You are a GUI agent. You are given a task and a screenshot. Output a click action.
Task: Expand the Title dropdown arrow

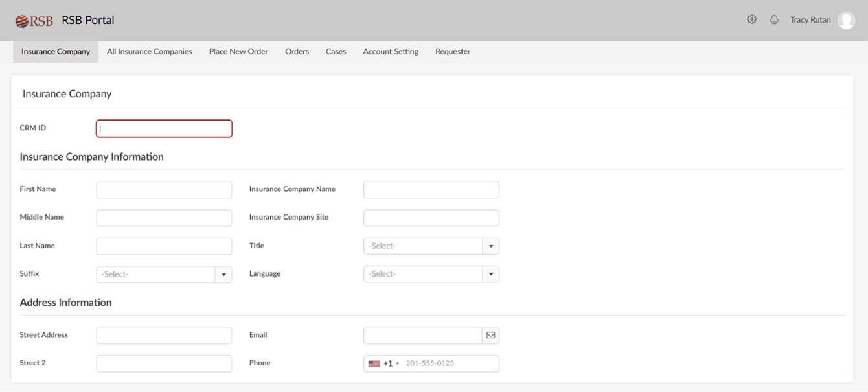[x=490, y=246]
